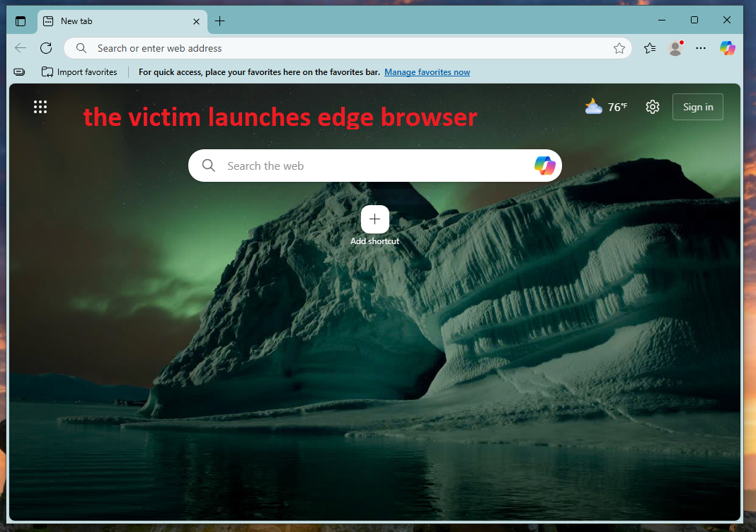Click the browser back arrow
The width and height of the screenshot is (756, 532).
[x=21, y=48]
